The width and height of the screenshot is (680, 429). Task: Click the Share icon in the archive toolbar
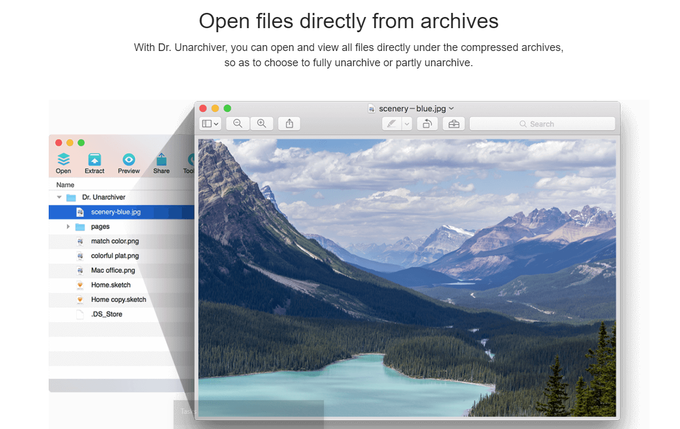pyautogui.click(x=161, y=160)
